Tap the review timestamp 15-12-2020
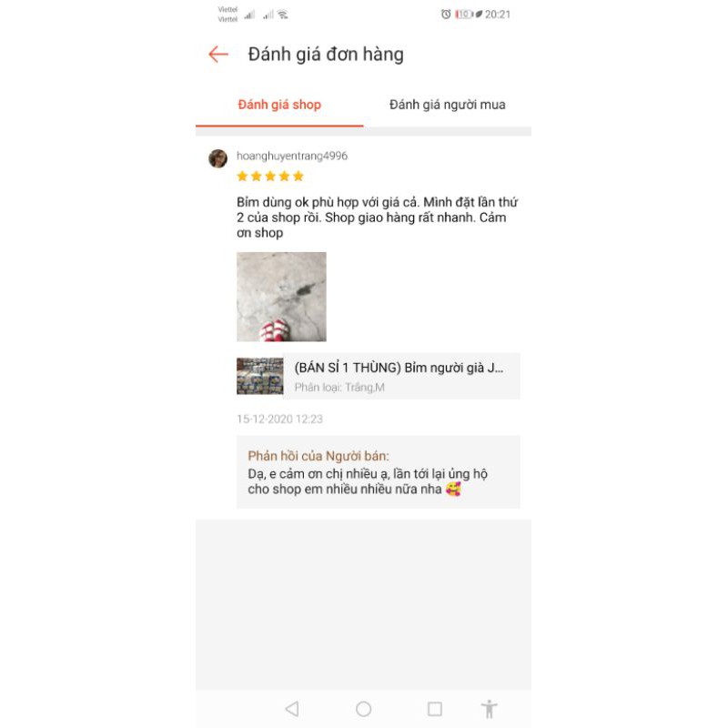 point(279,420)
